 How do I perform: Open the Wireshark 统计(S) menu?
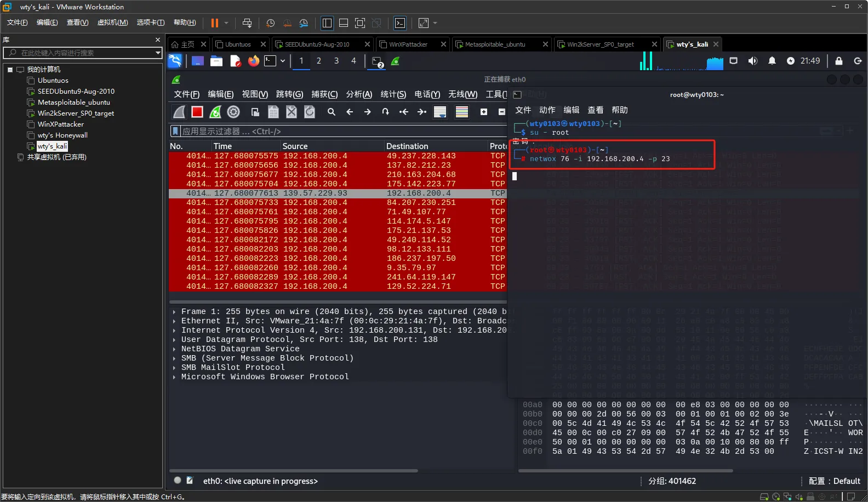click(393, 94)
